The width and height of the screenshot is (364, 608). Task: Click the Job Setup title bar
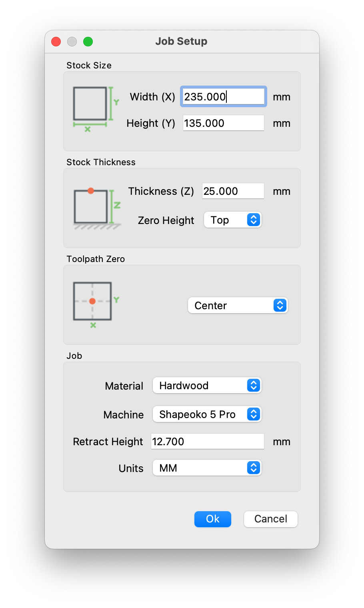tap(181, 42)
